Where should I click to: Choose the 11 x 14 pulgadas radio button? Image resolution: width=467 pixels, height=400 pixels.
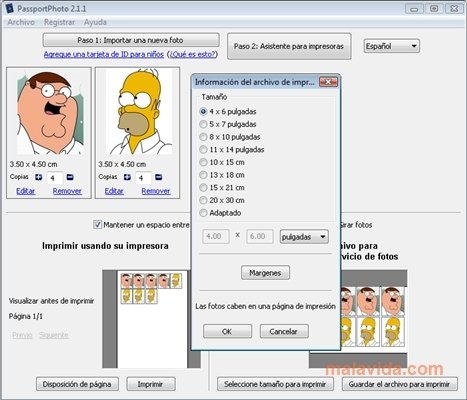[203, 150]
